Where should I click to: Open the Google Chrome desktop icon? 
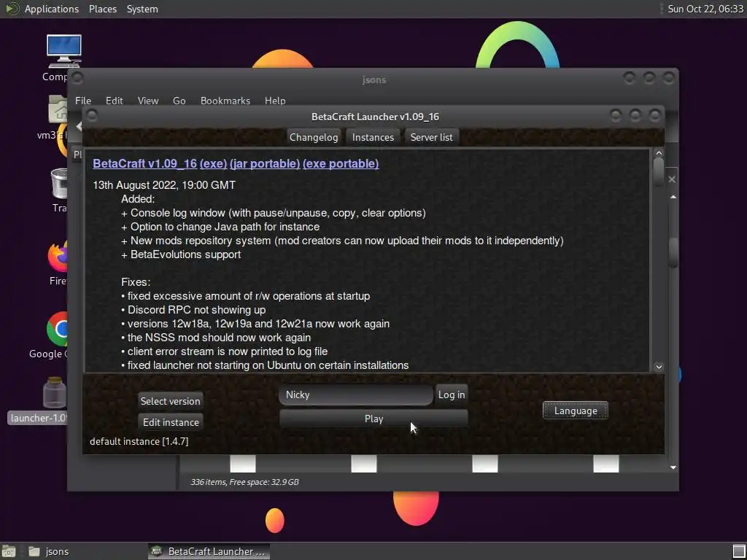click(x=57, y=329)
